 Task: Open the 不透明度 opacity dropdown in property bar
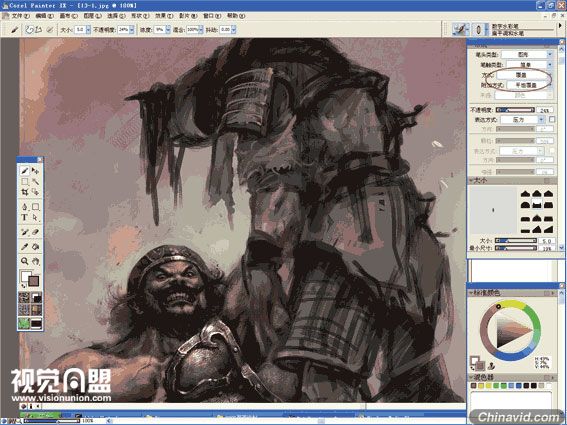(x=132, y=30)
